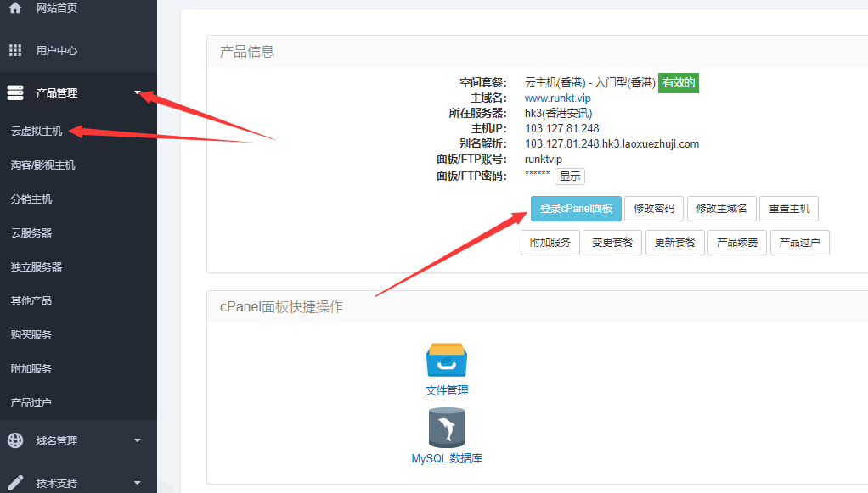Select the IP text 103.127.81.248

pyautogui.click(x=562, y=128)
